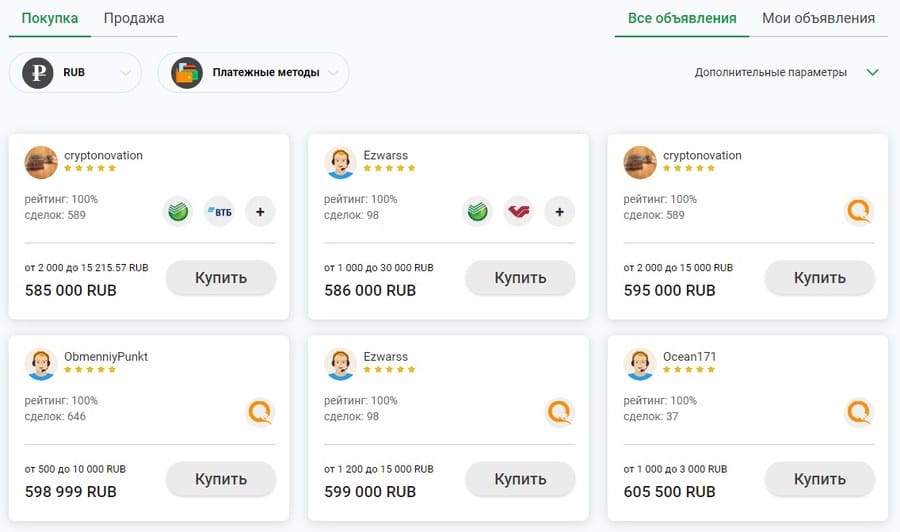900x532 pixels.
Task: Open the ObmenniyPunkt seller name
Action: (x=106, y=356)
